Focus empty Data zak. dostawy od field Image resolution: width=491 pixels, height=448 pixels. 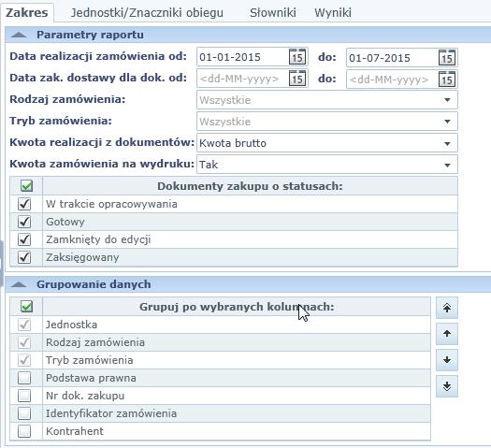click(x=242, y=79)
